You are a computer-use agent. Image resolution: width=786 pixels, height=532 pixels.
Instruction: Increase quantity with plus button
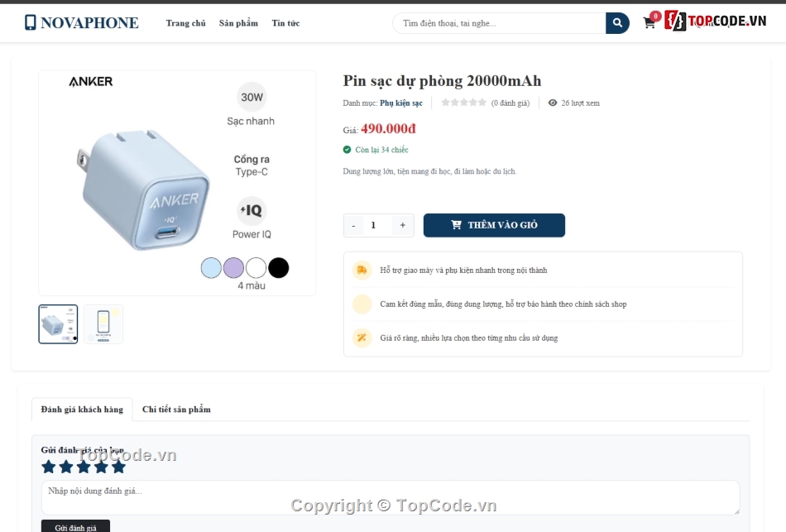click(x=403, y=225)
